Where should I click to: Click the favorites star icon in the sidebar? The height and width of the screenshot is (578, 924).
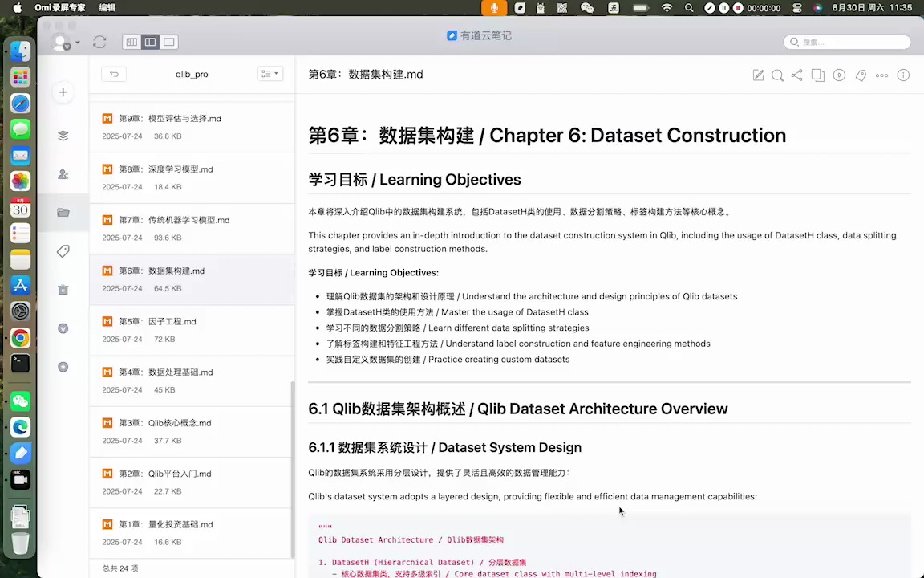click(63, 367)
